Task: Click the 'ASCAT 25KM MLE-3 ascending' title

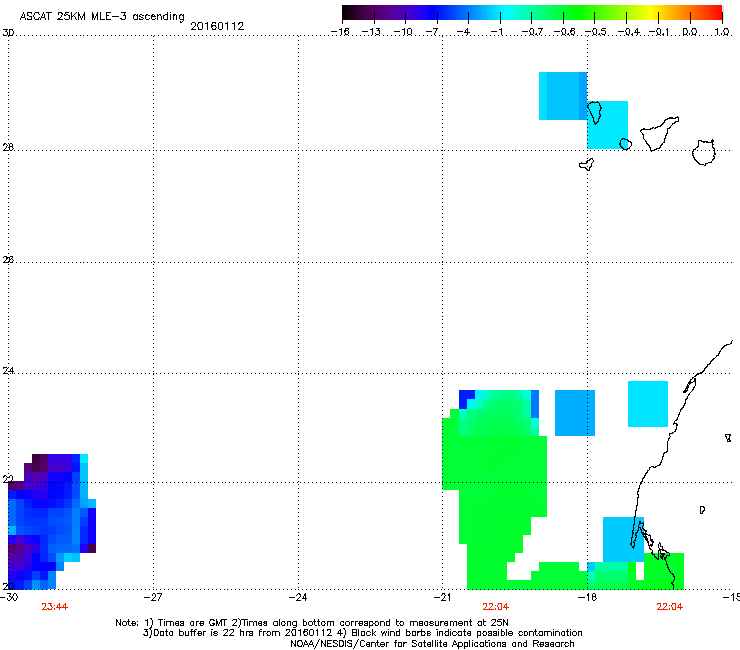Action: 102,16
